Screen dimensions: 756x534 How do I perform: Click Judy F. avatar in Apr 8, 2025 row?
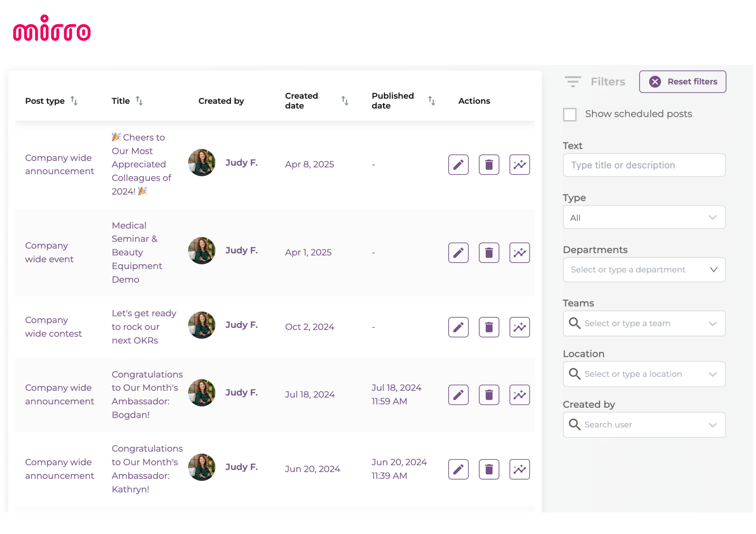[201, 163]
